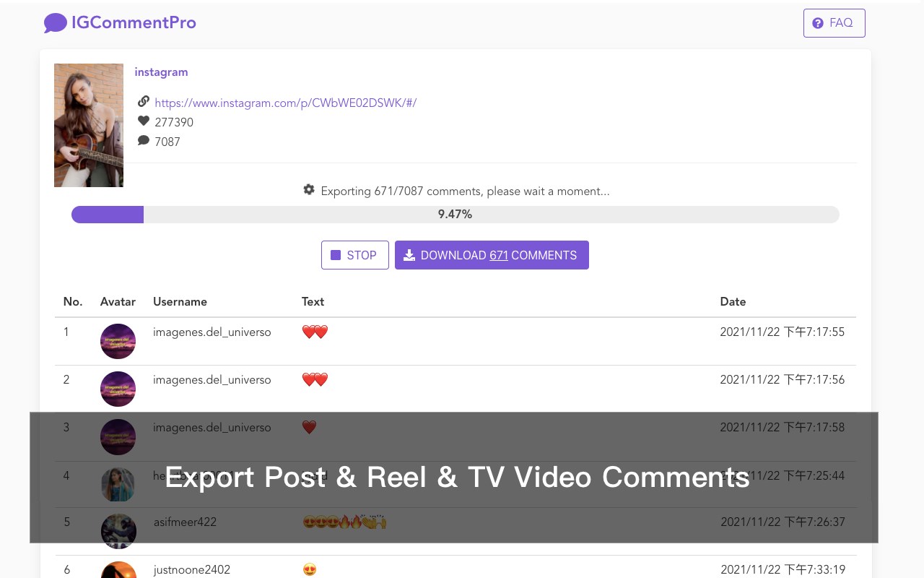This screenshot has height=578, width=924.
Task: Click the double hearts comment in row 1
Action: [315, 332]
